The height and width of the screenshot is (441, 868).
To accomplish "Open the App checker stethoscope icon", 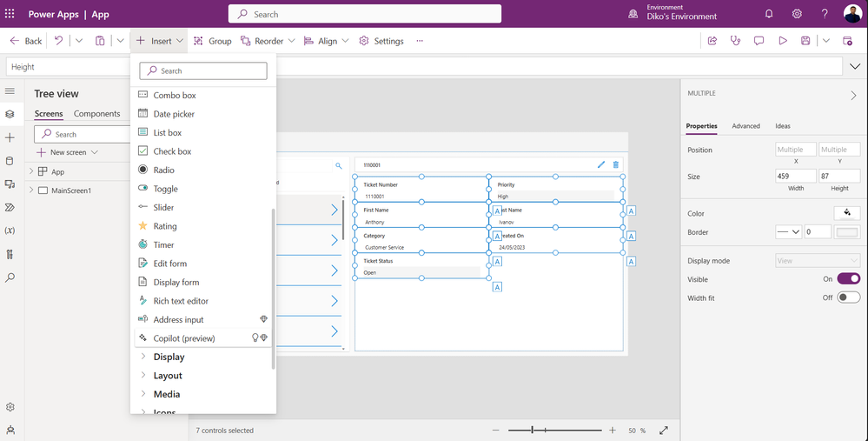I will [735, 40].
